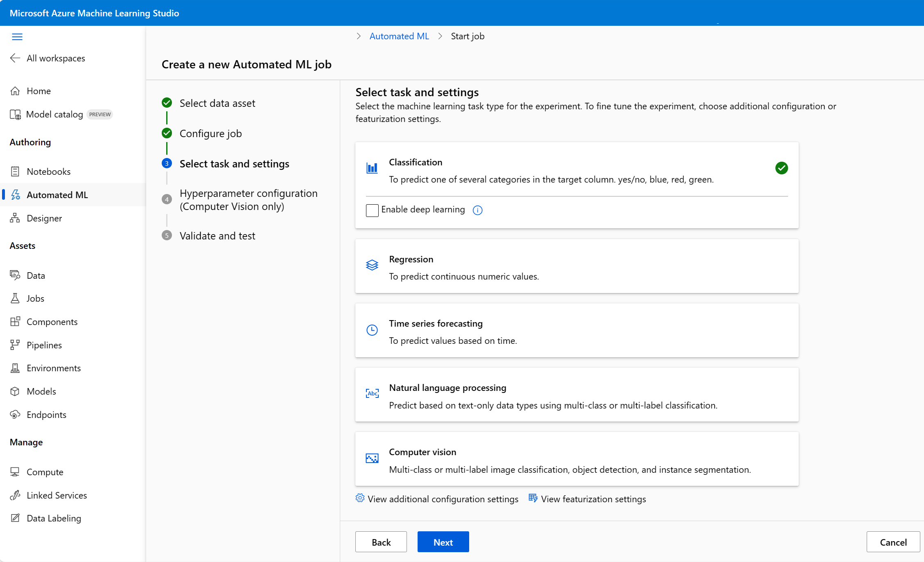Open the deep learning info tooltip
This screenshot has width=924, height=562.
tap(478, 210)
